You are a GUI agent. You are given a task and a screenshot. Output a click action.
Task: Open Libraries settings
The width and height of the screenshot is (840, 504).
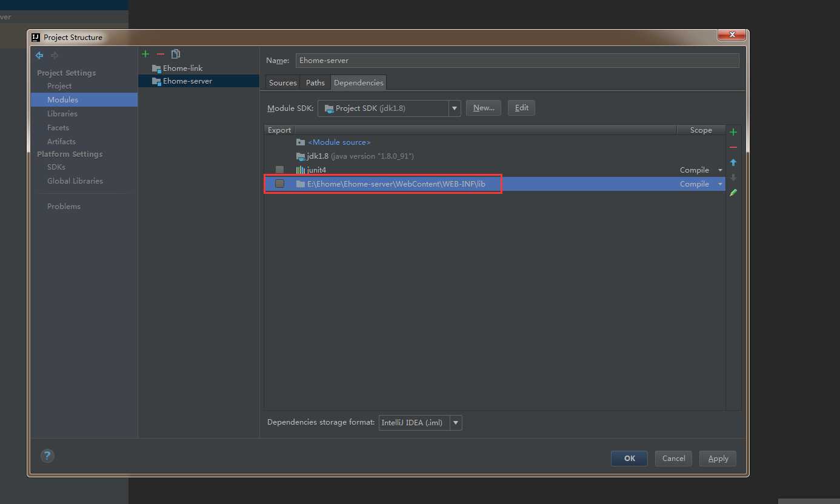[62, 114]
